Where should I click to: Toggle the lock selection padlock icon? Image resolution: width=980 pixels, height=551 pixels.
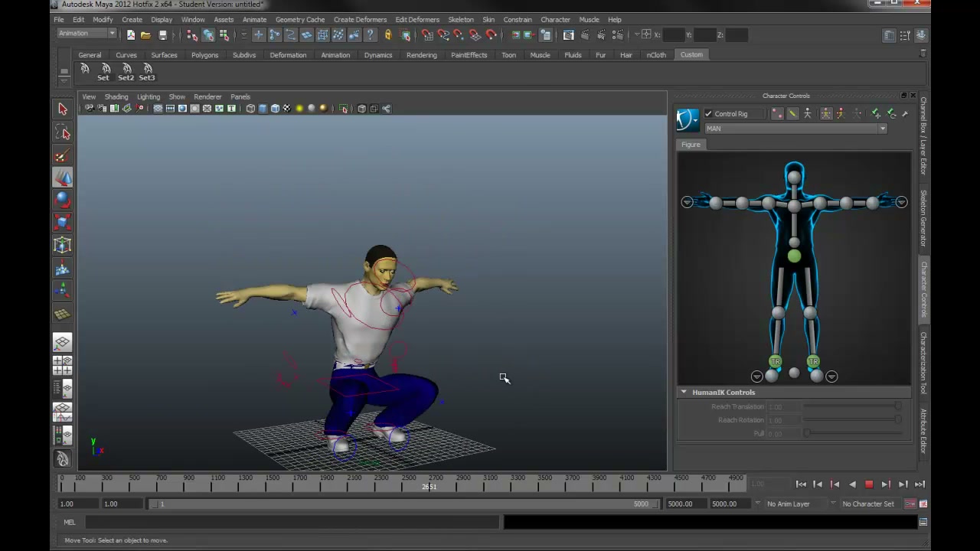388,34
